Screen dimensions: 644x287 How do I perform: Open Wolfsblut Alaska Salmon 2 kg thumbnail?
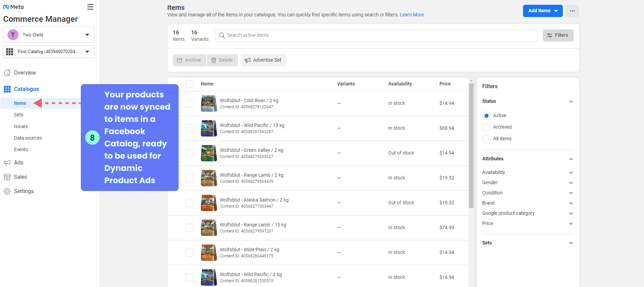[209, 203]
